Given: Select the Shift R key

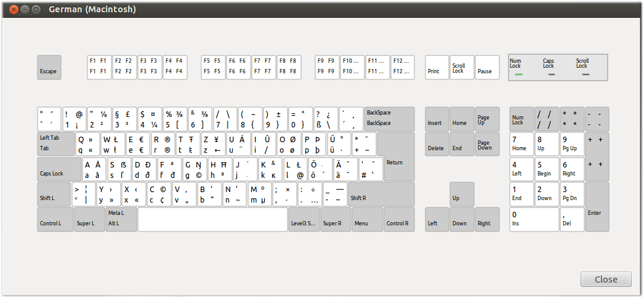Looking at the screenshot, I should (382, 194).
